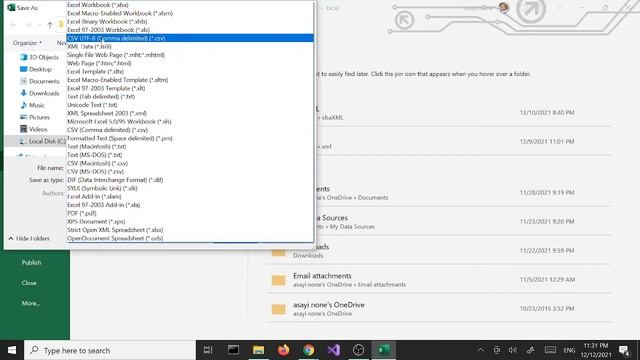
Task: Navigate to Downloads folder in sidebar
Action: [x=40, y=93]
